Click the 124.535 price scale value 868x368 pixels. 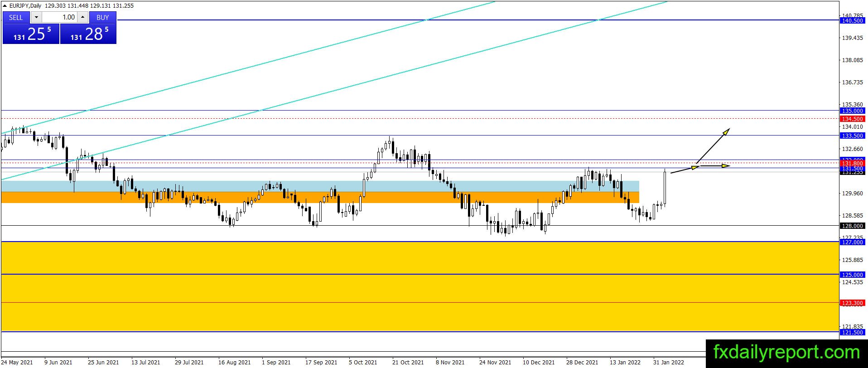(852, 282)
